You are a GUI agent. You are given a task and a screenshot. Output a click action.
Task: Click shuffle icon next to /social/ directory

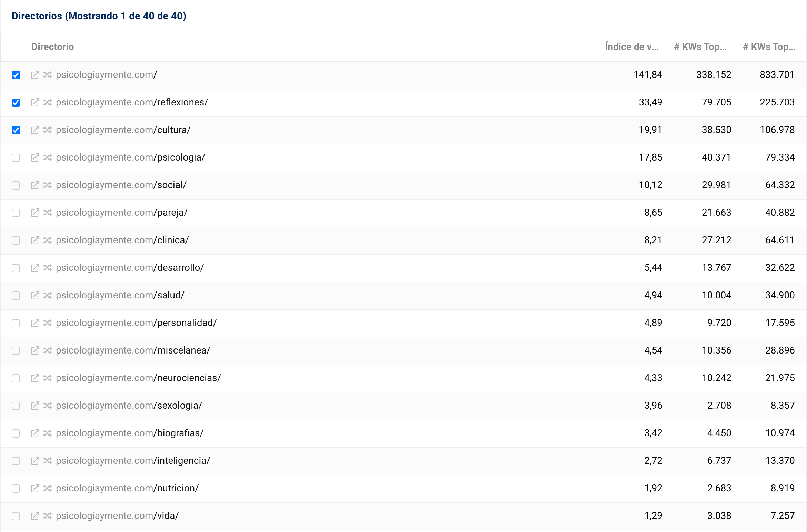click(x=48, y=185)
